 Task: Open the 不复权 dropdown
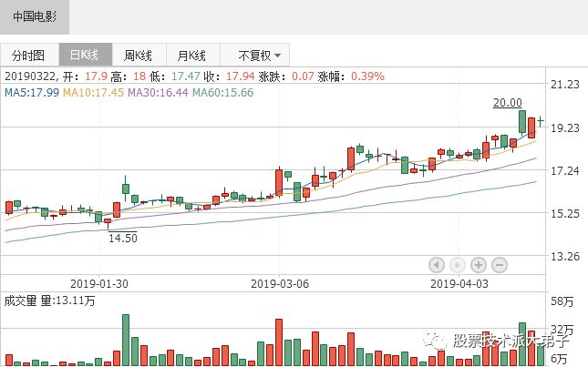255,55
